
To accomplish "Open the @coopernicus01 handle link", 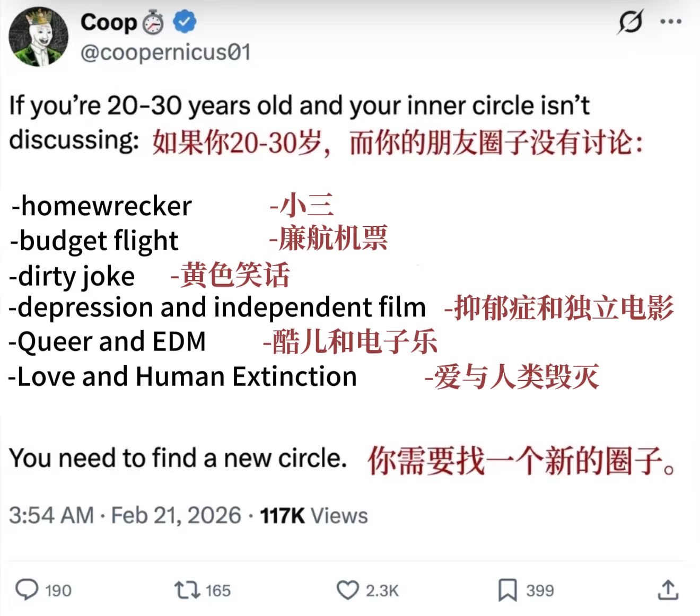I will (165, 52).
